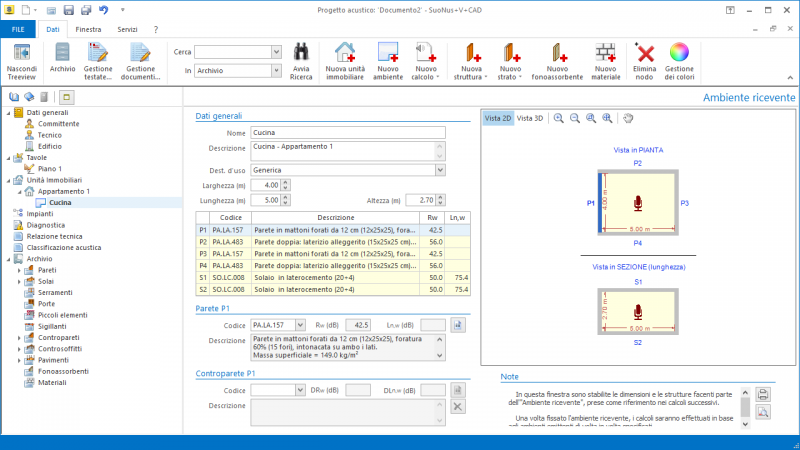This screenshot has width=800, height=450.
Task: Expand the Solai archive node
Action: tap(19, 282)
